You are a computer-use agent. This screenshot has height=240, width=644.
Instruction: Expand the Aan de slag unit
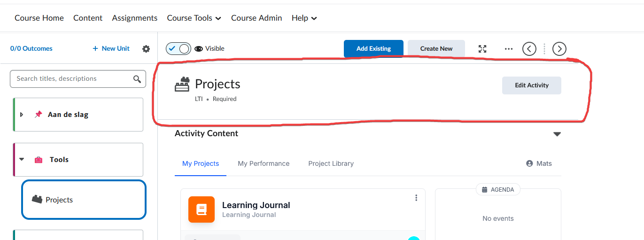click(22, 115)
